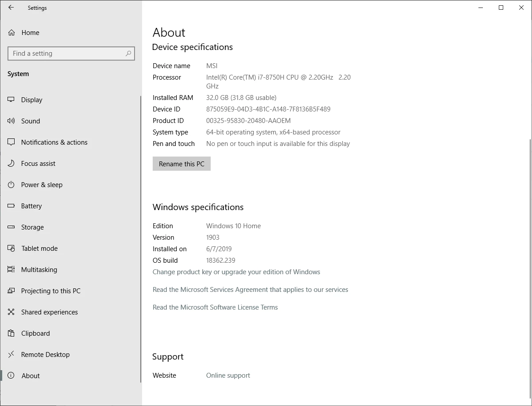Maximize the Settings window

pos(501,8)
